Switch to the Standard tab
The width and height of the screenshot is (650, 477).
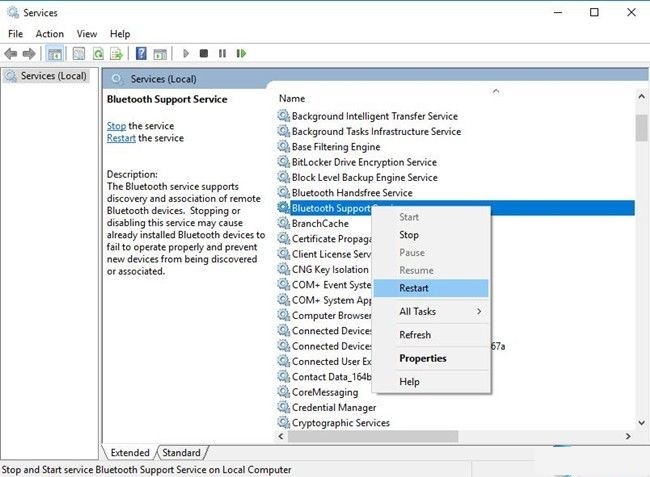181,453
